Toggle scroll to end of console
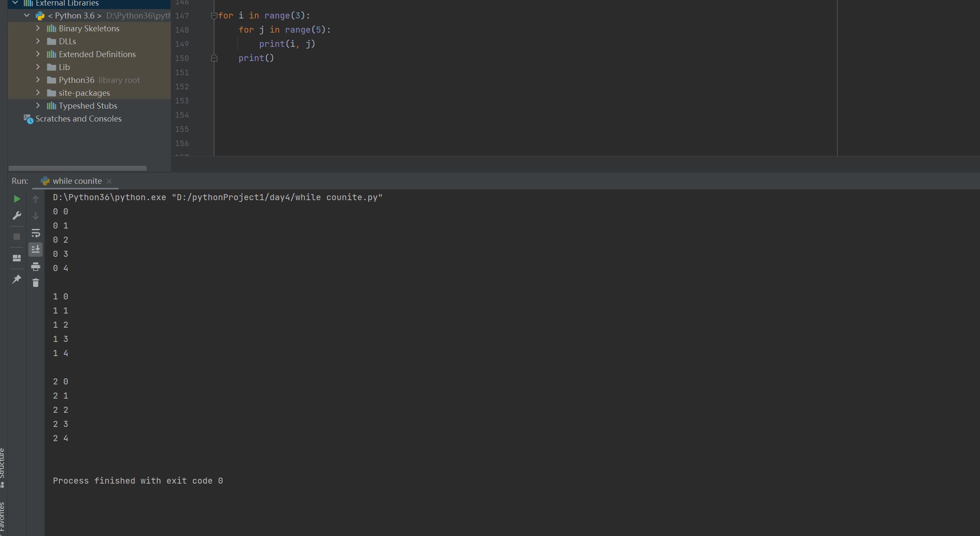980x536 pixels. pos(36,249)
